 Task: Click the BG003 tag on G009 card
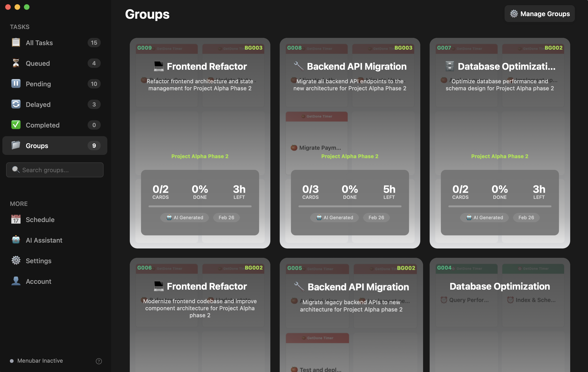pyautogui.click(x=253, y=48)
